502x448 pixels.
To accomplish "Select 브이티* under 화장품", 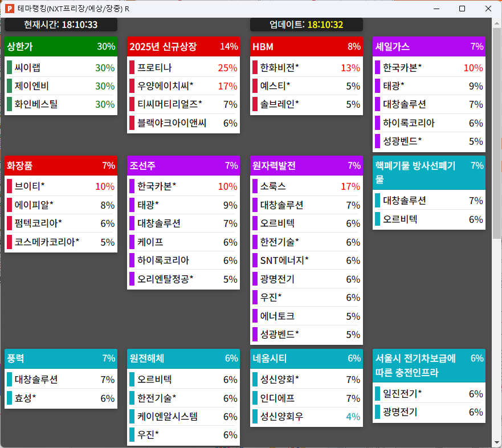I will [x=61, y=186].
